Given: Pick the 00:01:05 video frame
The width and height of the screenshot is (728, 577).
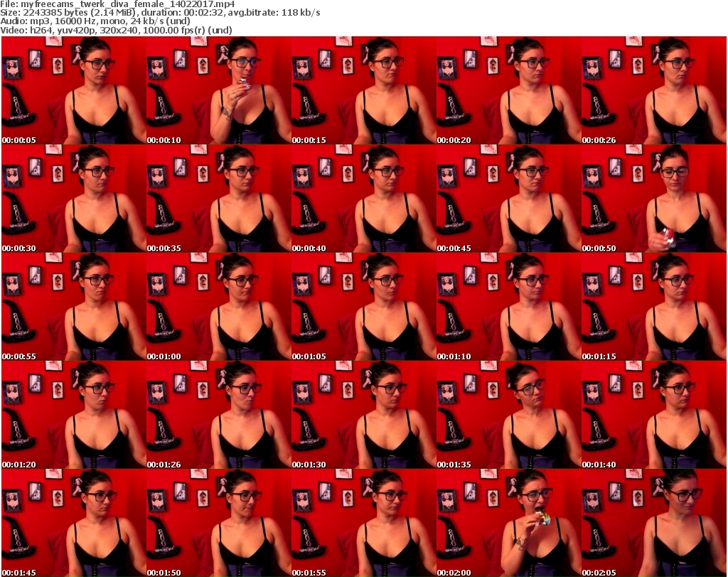Looking at the screenshot, I should click(x=363, y=307).
